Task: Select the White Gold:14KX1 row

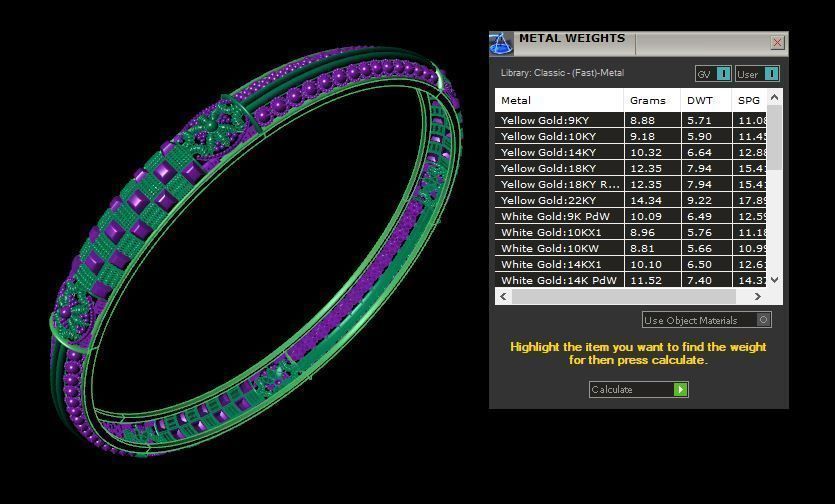Action: tap(631, 264)
